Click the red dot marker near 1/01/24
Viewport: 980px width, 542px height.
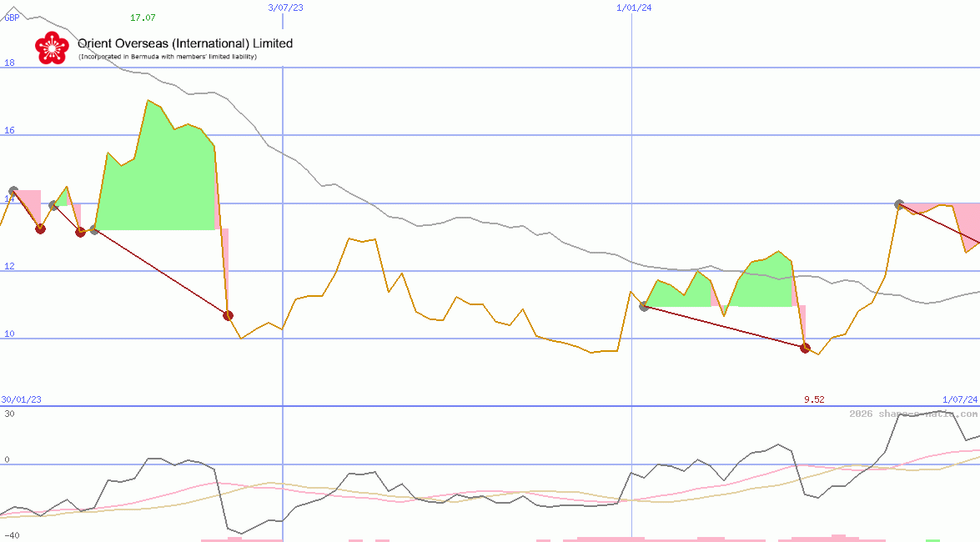pyautogui.click(x=803, y=347)
